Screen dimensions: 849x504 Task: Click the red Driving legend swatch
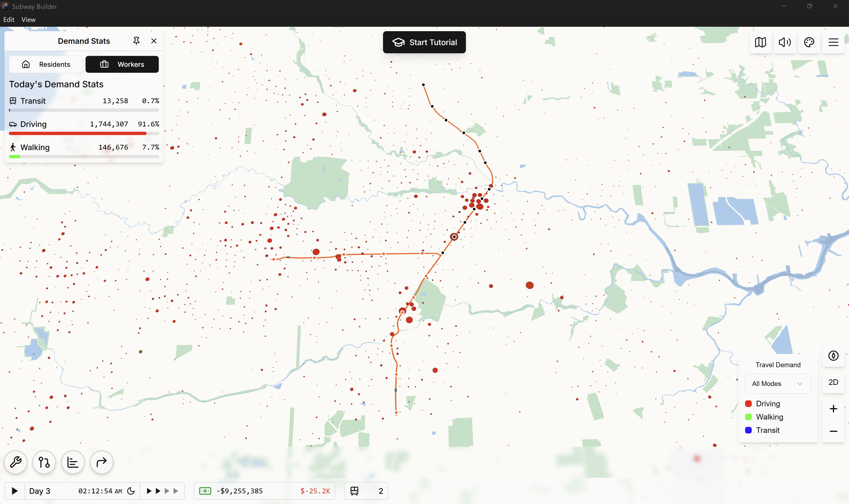(x=748, y=403)
